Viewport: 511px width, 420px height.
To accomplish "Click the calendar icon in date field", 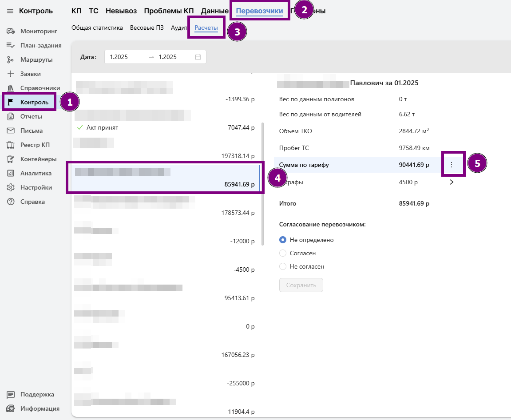I will 198,57.
